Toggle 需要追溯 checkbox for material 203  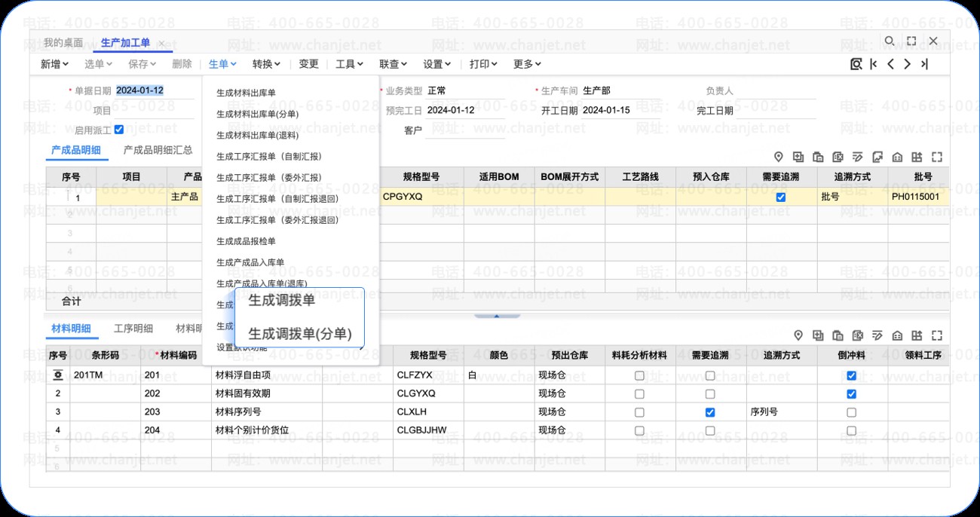tap(709, 412)
